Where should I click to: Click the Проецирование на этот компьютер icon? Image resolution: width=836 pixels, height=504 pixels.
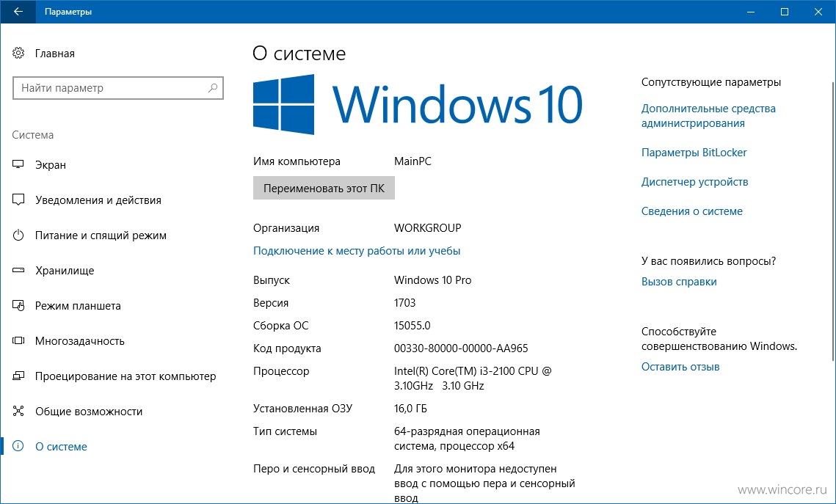[x=18, y=376]
